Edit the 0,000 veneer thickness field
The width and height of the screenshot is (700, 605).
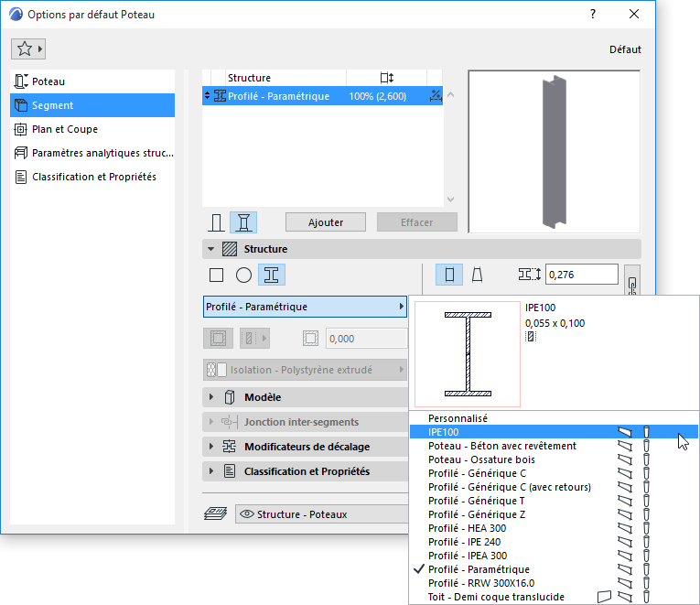pos(367,339)
